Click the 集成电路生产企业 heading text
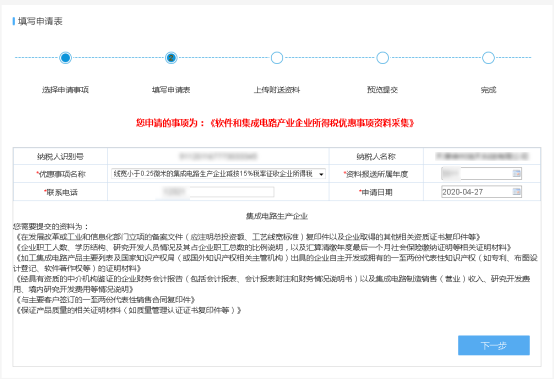 point(277,216)
